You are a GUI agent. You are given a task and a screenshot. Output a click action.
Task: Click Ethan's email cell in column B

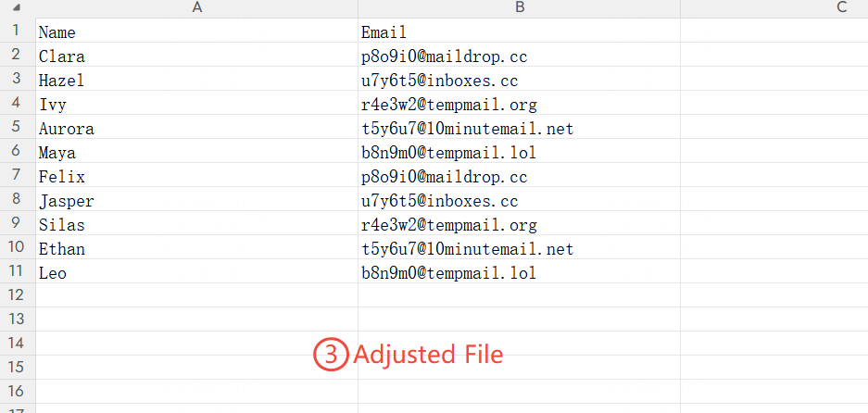click(519, 247)
